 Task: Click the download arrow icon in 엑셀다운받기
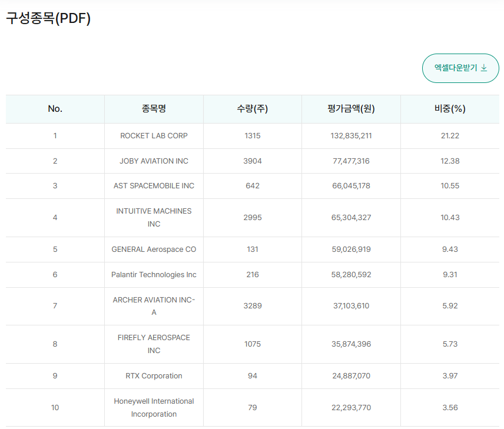[484, 68]
